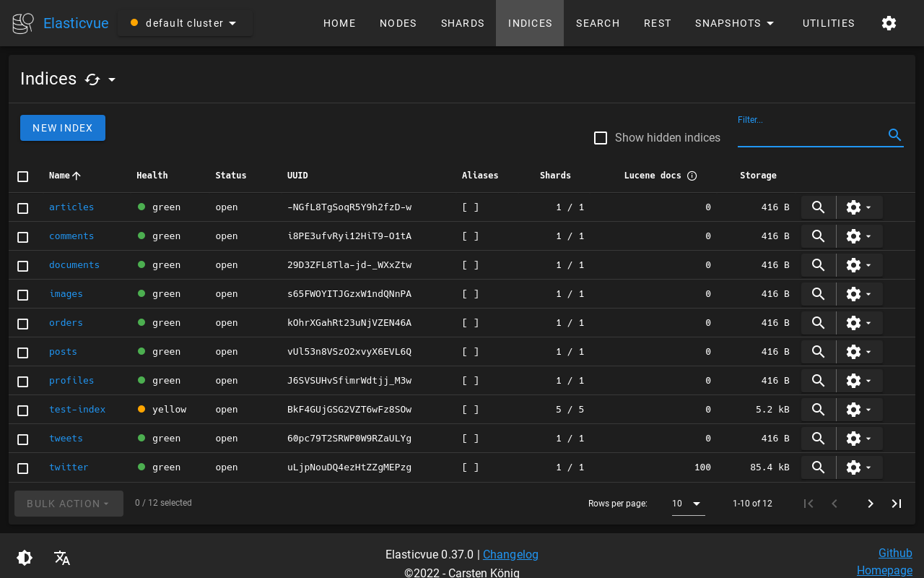Open the gear options menu for twitter

coord(860,467)
